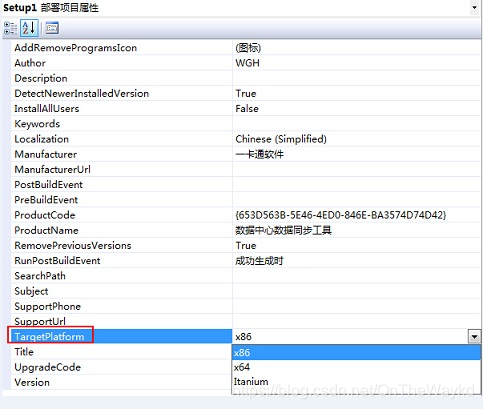The image size is (483, 409).
Task: Click the InstallAllUsers False value
Action: click(247, 109)
